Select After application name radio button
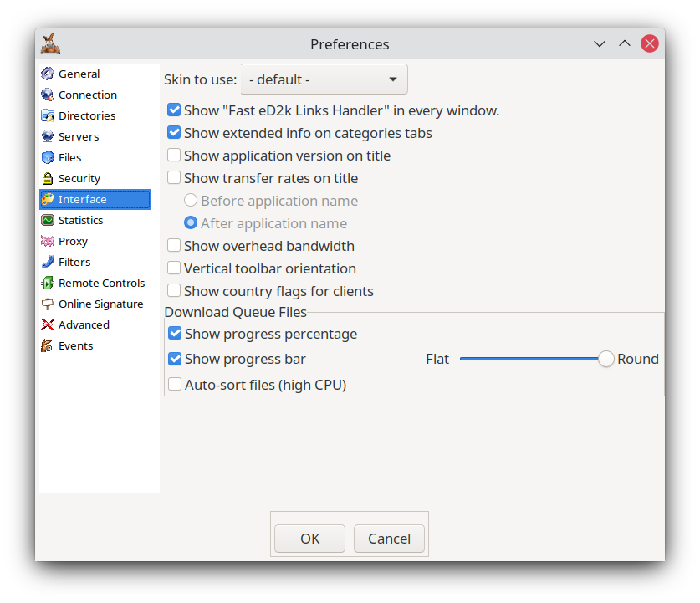Viewport: 700px width, 603px height. coord(191,222)
